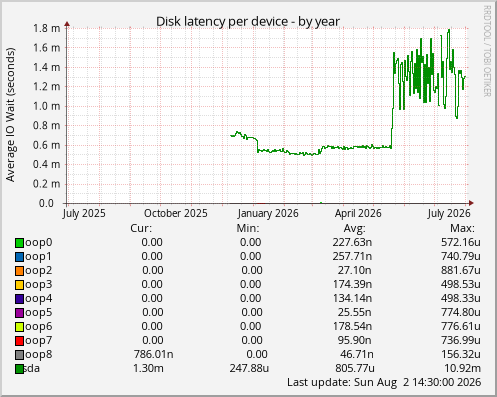This screenshot has height=397, width=497.
Task: Click the oop7 Max value 736.99u
Action: tap(461, 340)
